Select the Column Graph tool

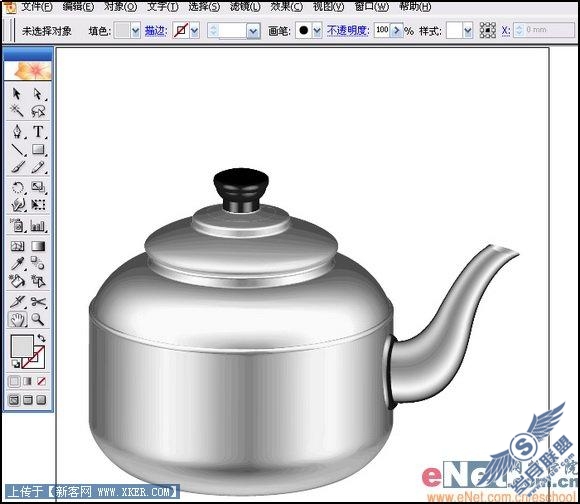pos(38,225)
